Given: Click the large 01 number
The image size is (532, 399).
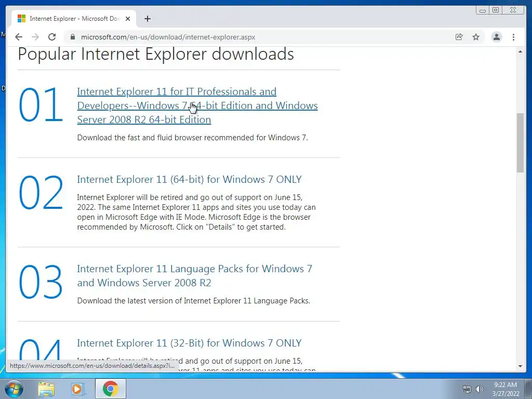Looking at the screenshot, I should click(x=41, y=104).
